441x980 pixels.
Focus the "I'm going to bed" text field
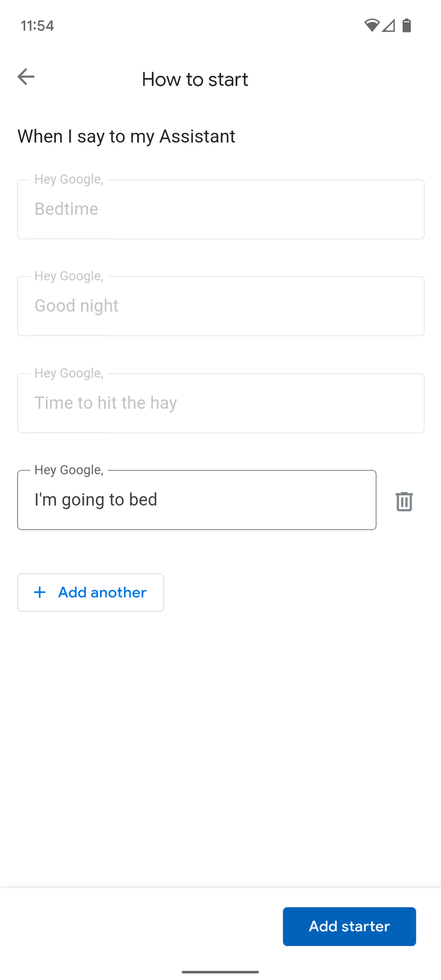pos(196,500)
